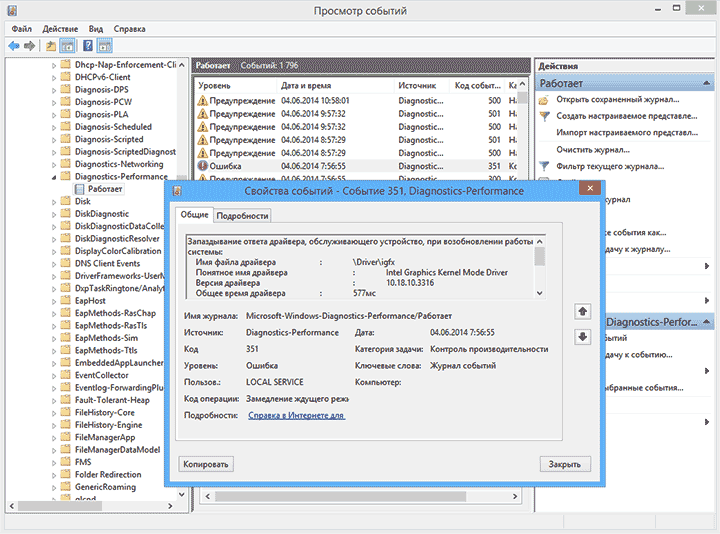Switch to the Подробности tab
The image size is (720, 534).
[242, 216]
